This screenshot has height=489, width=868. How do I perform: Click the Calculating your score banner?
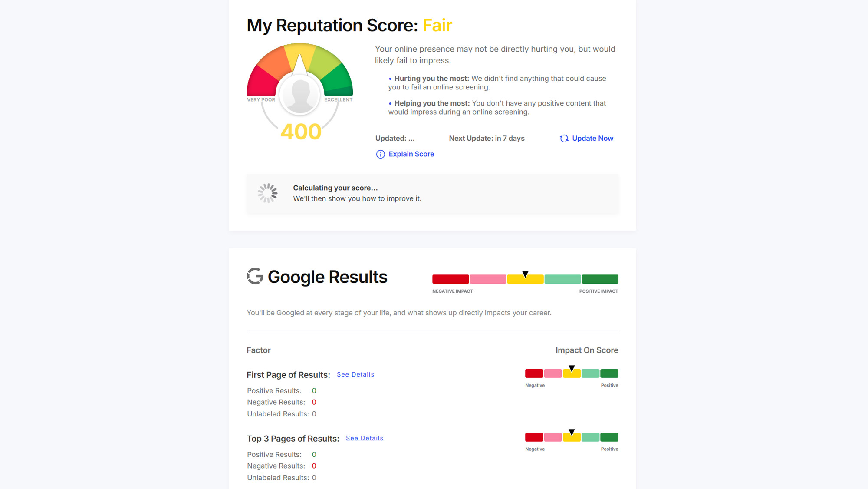432,194
